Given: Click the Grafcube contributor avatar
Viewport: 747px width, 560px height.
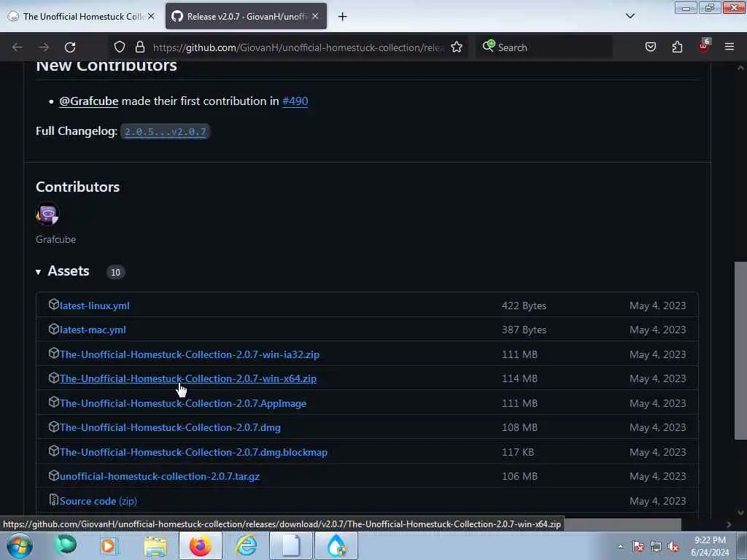Looking at the screenshot, I should (47, 214).
